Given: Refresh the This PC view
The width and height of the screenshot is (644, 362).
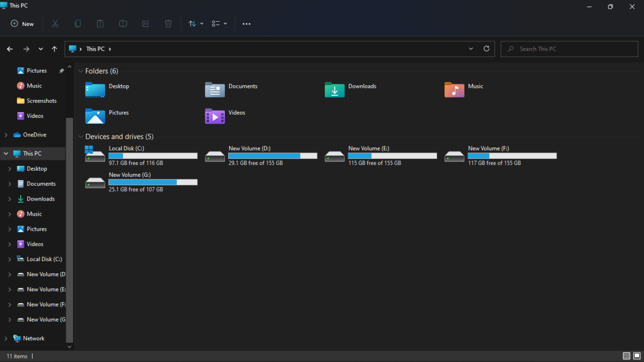Looking at the screenshot, I should coord(486,49).
